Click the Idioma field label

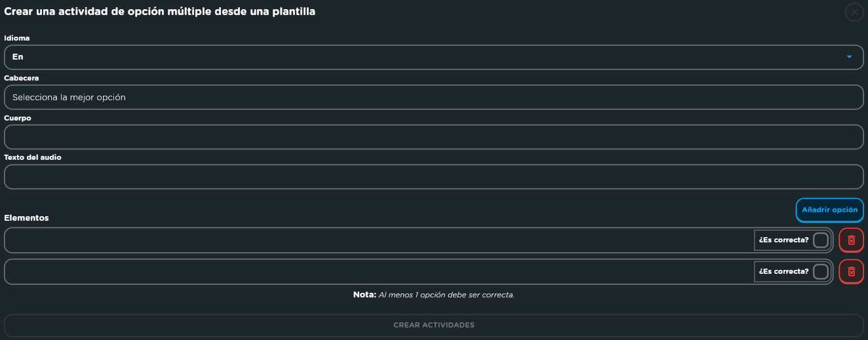coord(17,38)
